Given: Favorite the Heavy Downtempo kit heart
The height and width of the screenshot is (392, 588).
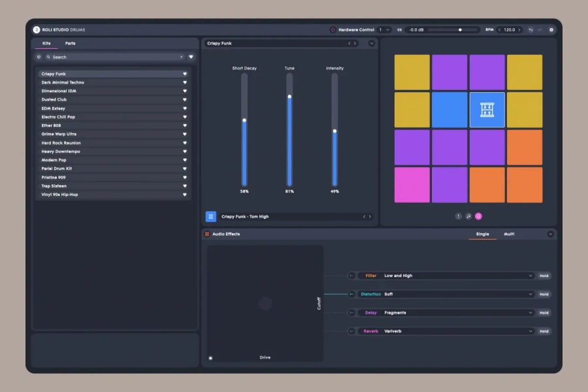Looking at the screenshot, I should pos(184,152).
